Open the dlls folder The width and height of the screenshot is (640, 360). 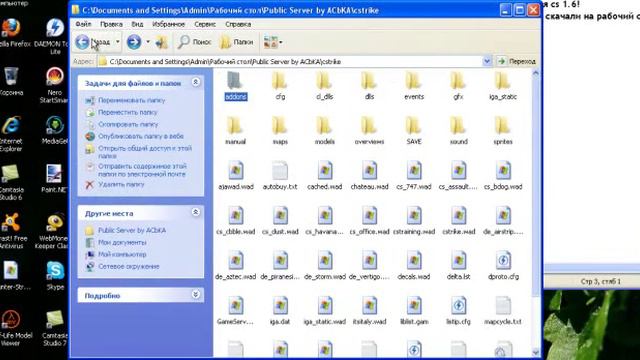click(369, 85)
